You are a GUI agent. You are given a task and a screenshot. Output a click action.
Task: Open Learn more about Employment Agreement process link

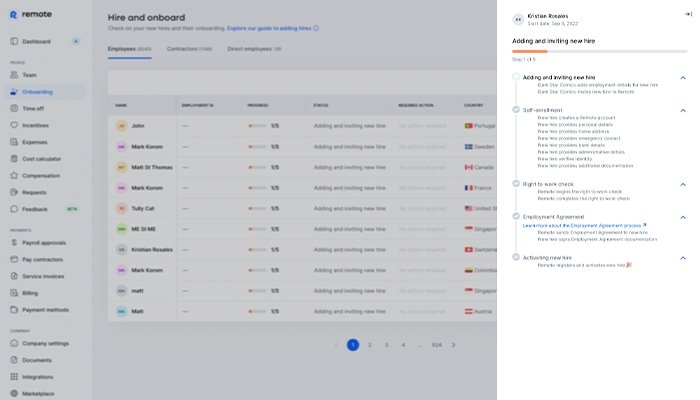pos(584,225)
